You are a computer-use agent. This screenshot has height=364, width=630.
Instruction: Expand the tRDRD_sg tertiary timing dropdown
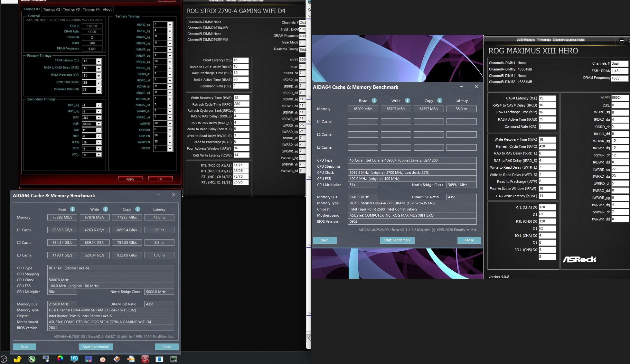pyautogui.click(x=170, y=25)
